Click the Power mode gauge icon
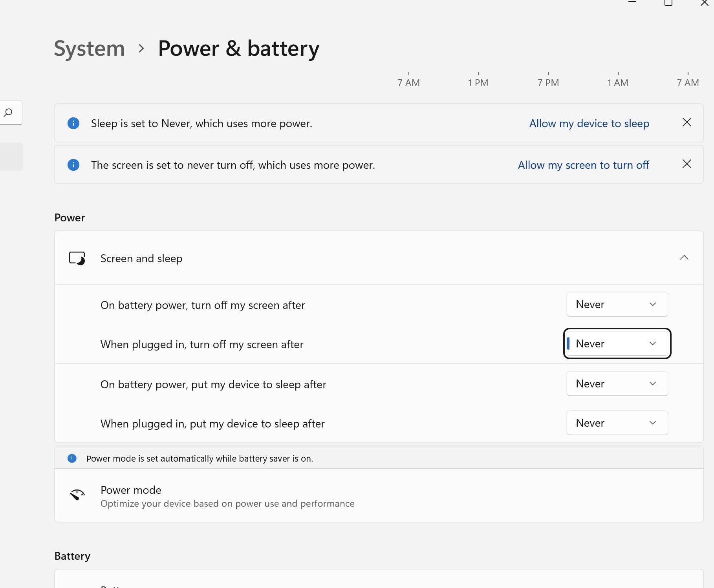This screenshot has width=714, height=588. [77, 495]
